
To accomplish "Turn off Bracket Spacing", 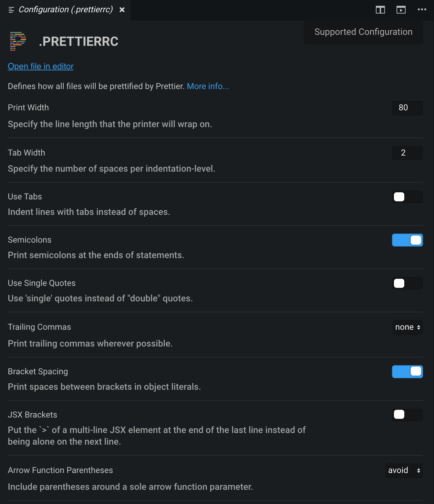I will (x=407, y=372).
